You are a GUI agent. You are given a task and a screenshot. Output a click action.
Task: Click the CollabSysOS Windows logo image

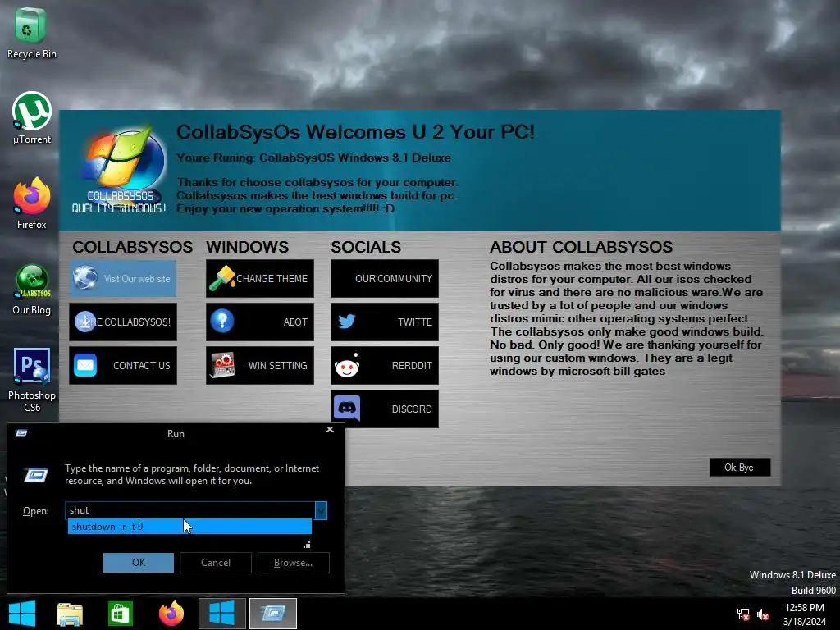tap(120, 171)
